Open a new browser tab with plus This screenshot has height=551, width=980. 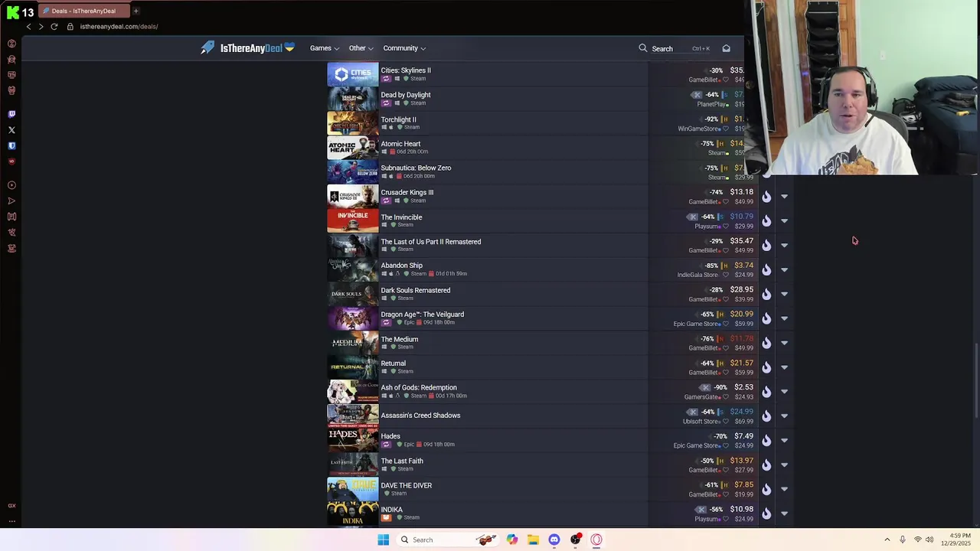(136, 11)
